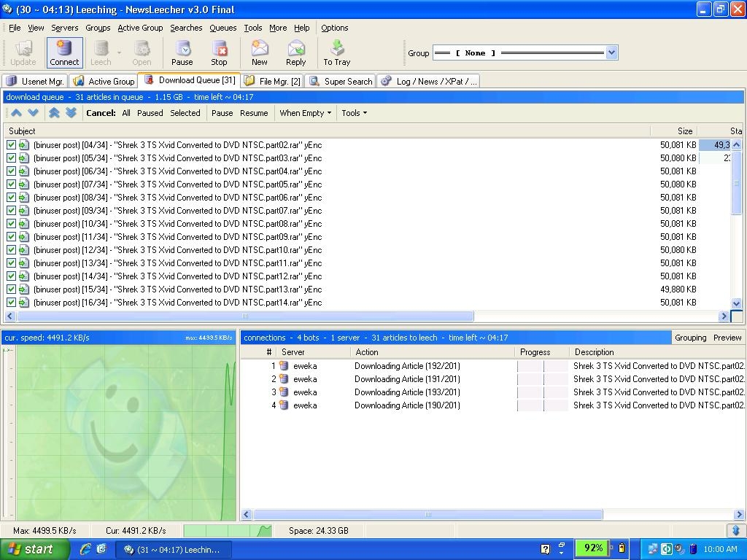This screenshot has width=747, height=560.
Task: Click the status bar icon at far right
Action: (736, 530)
